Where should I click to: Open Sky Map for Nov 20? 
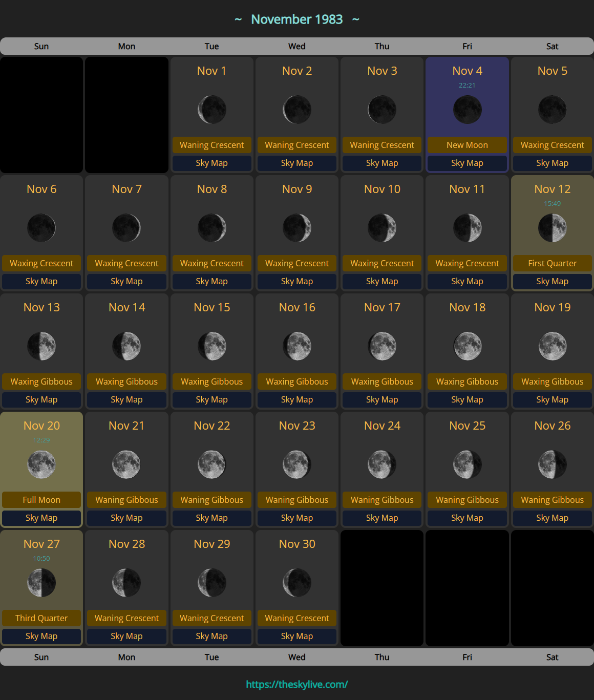point(41,518)
